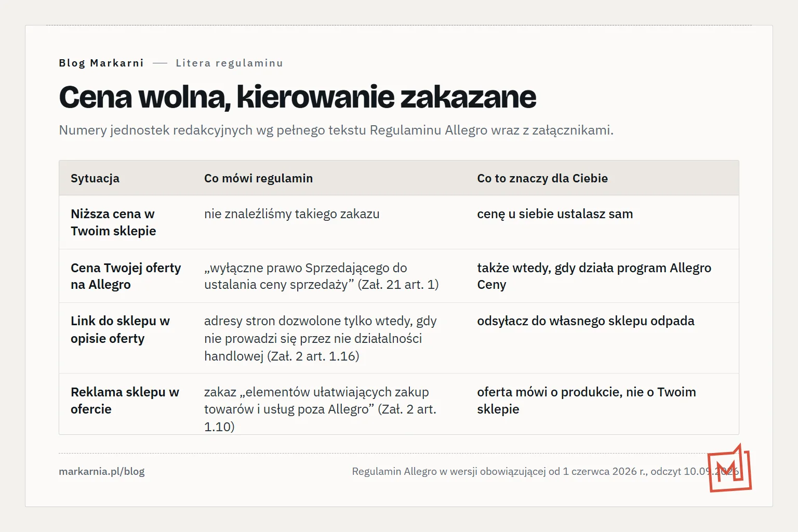Screen dimensions: 798x532
Task: Click the subtitle starting with Numery jednostek redakcyjnych
Action: click(x=336, y=130)
